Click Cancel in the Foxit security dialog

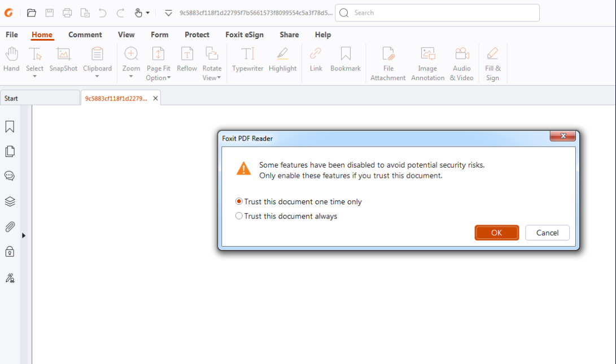[547, 233]
